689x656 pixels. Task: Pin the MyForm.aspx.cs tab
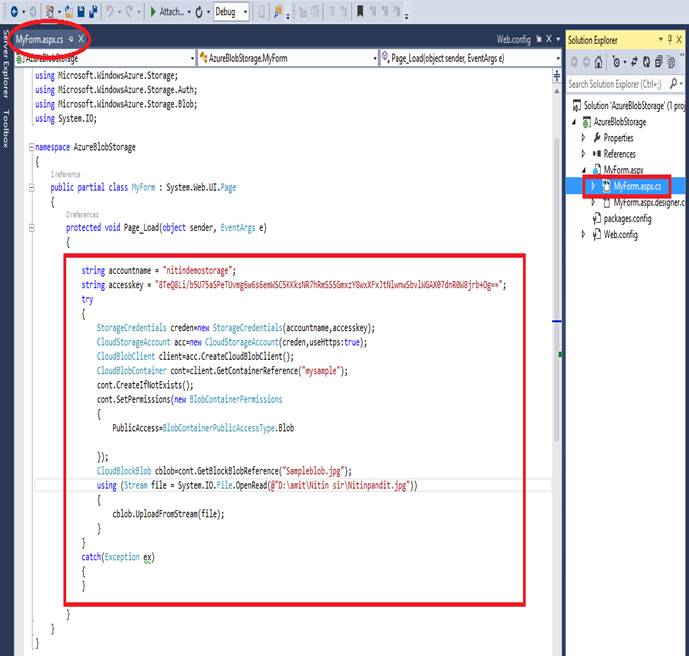pos(71,39)
